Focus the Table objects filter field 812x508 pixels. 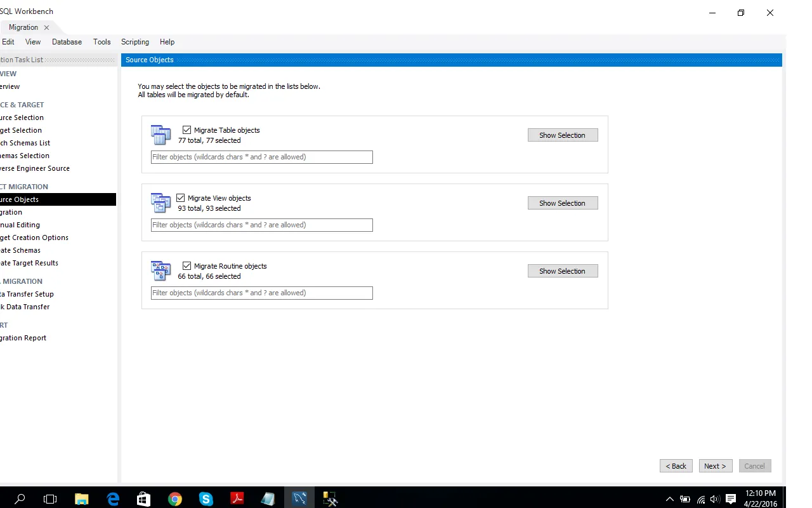point(262,157)
